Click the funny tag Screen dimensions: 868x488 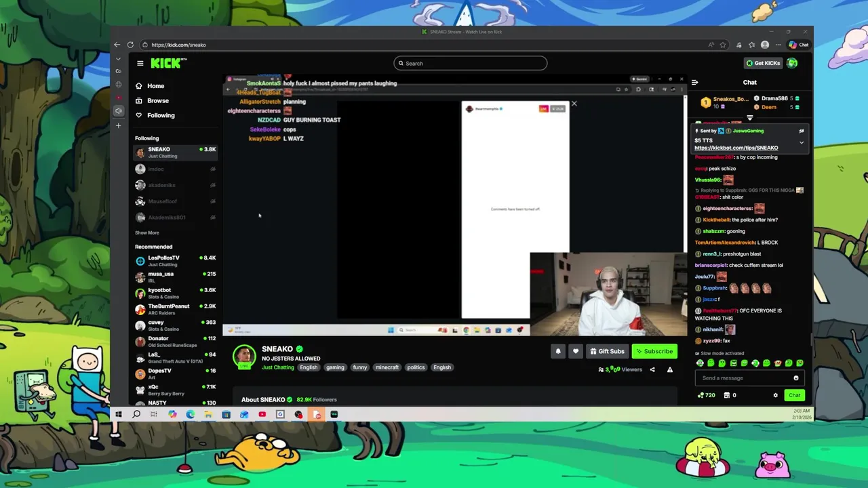coord(359,367)
